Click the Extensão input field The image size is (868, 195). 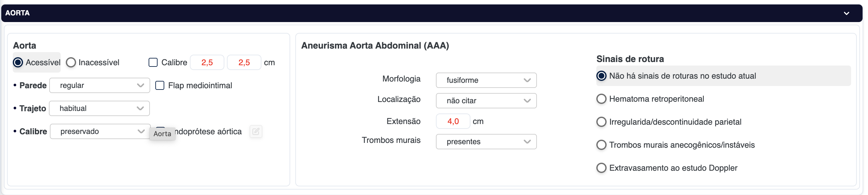453,121
